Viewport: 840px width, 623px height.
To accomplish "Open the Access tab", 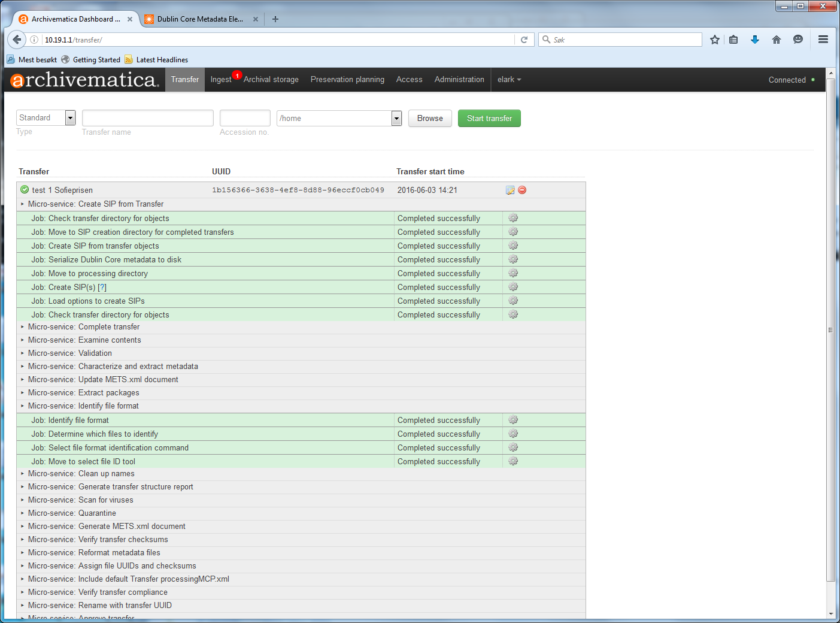I will [409, 80].
